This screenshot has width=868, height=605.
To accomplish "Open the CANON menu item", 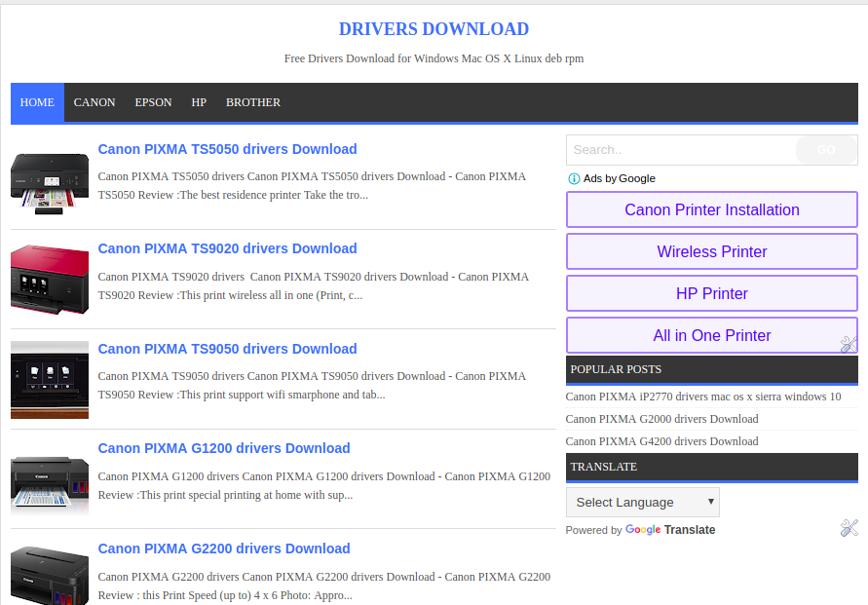I will 94,102.
